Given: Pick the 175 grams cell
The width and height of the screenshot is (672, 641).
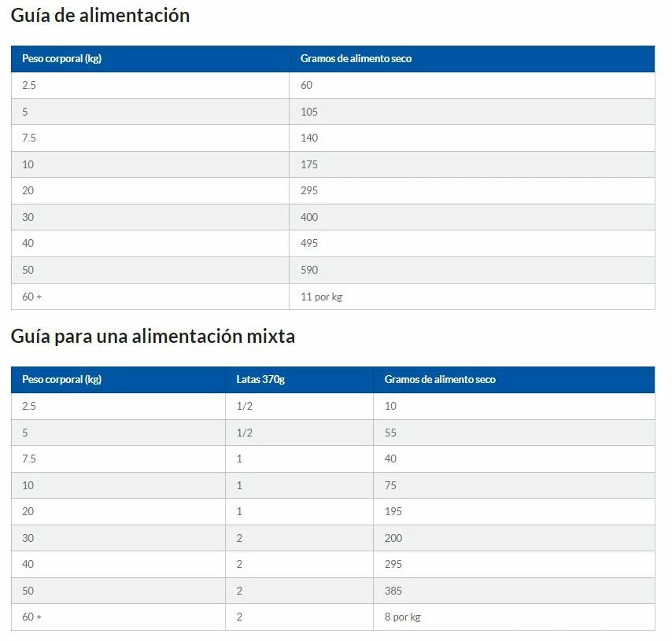Looking at the screenshot, I should (309, 164).
